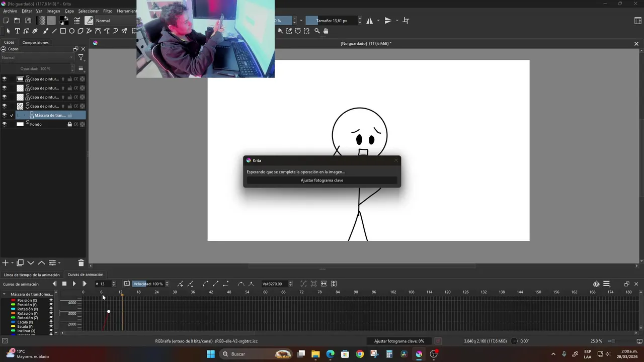Move layer down in stack
This screenshot has height=362, width=644.
[31, 262]
